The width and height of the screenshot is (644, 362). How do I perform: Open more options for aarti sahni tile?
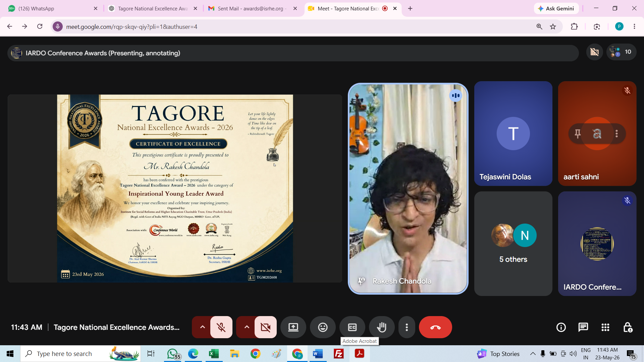click(616, 134)
